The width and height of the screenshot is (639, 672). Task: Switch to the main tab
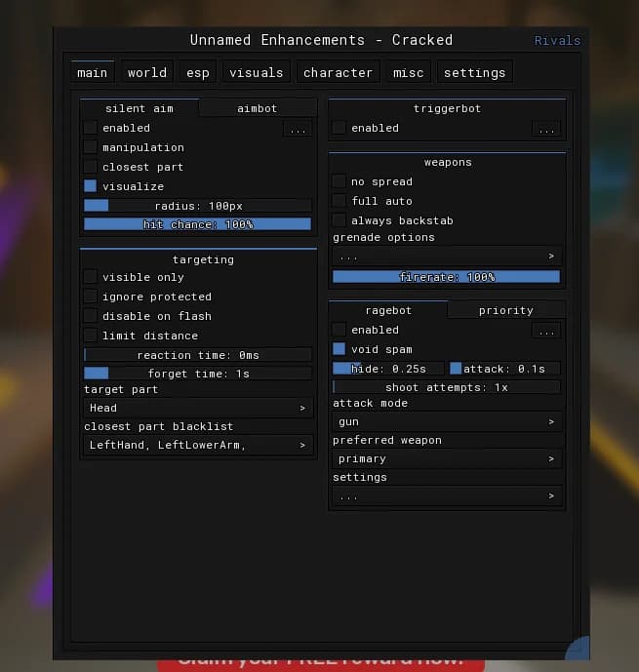(x=92, y=72)
